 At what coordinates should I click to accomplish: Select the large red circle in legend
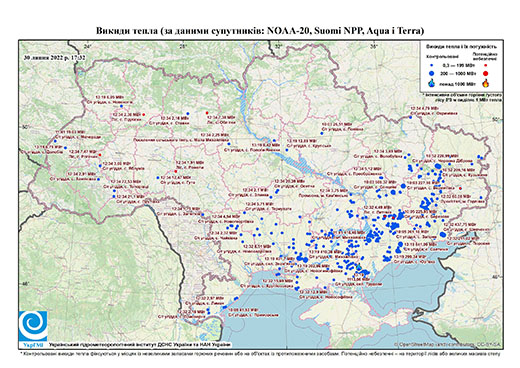pyautogui.click(x=486, y=73)
